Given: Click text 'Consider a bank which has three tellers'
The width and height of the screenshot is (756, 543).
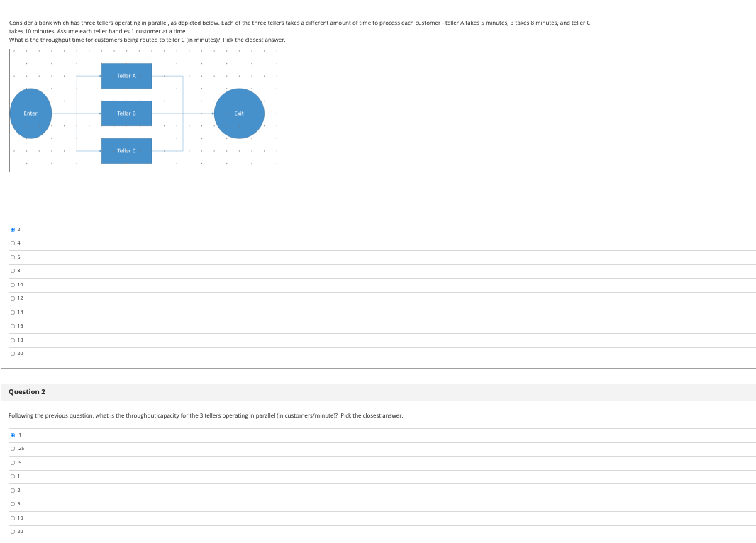Looking at the screenshot, I should (x=58, y=23).
